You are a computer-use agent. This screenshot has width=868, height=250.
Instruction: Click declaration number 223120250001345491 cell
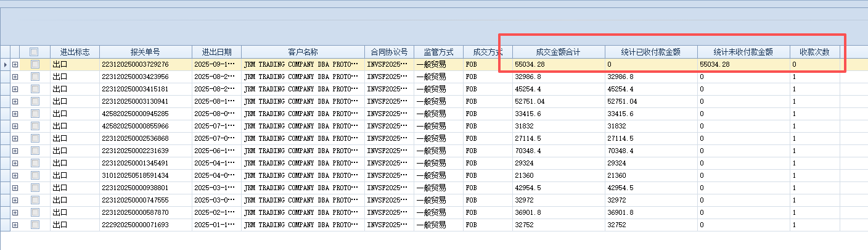pyautogui.click(x=145, y=163)
